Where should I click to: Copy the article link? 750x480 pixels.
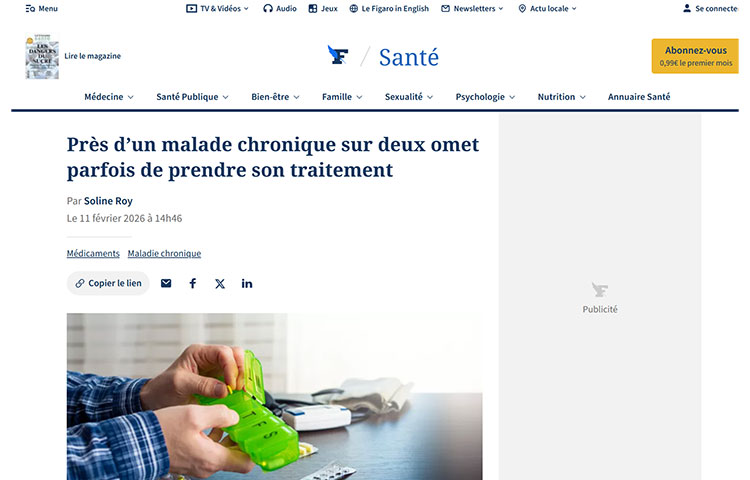click(x=108, y=284)
